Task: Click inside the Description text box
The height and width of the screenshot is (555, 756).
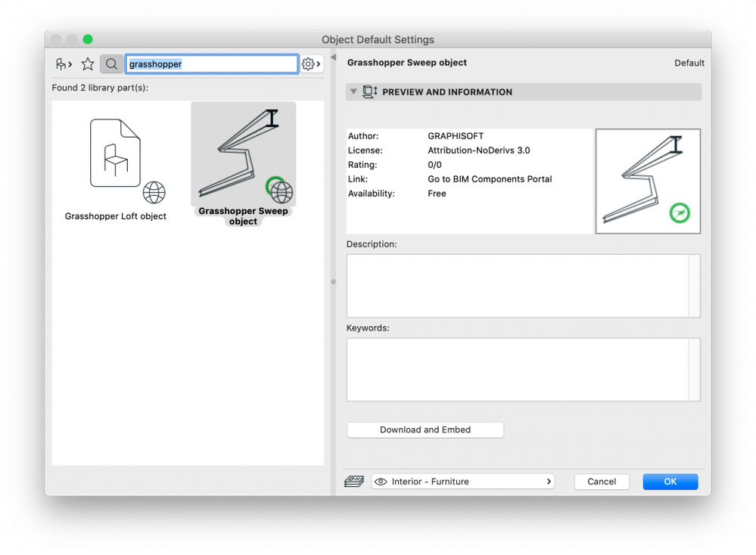Action: [518, 286]
